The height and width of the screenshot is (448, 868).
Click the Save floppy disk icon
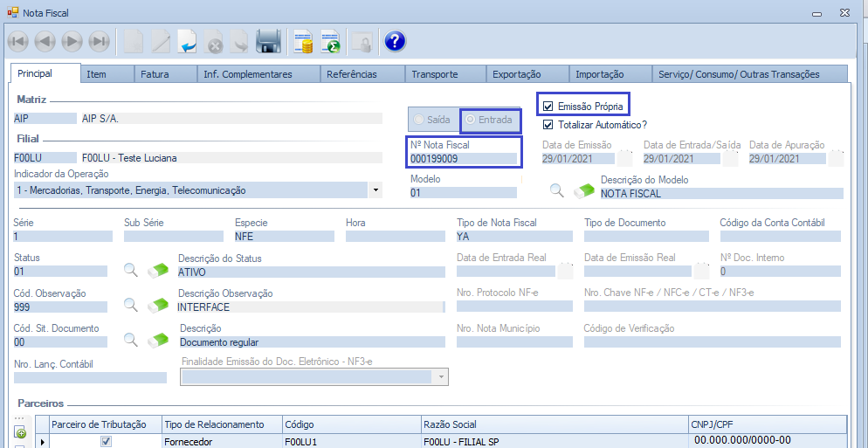tap(267, 41)
